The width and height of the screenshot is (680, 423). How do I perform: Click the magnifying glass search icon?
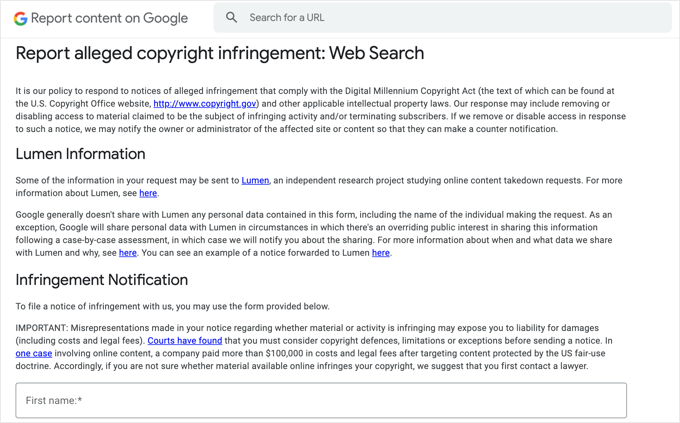(x=232, y=18)
